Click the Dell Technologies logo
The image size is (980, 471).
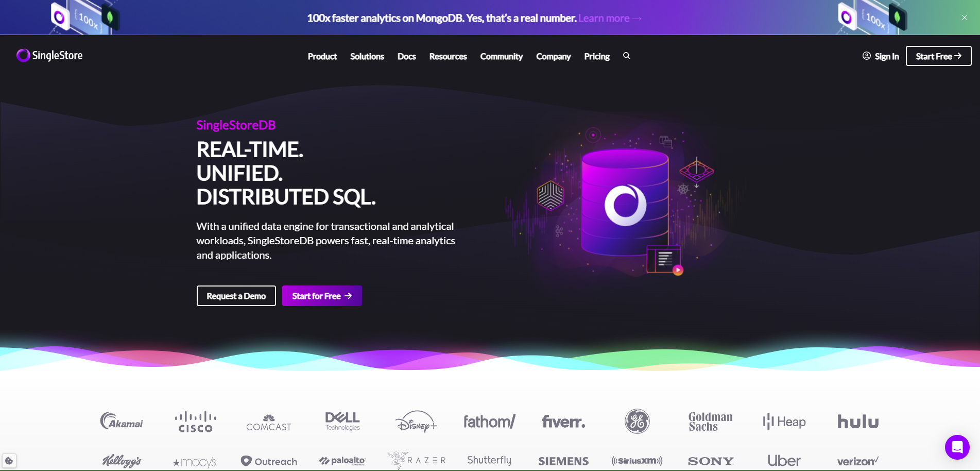point(342,421)
